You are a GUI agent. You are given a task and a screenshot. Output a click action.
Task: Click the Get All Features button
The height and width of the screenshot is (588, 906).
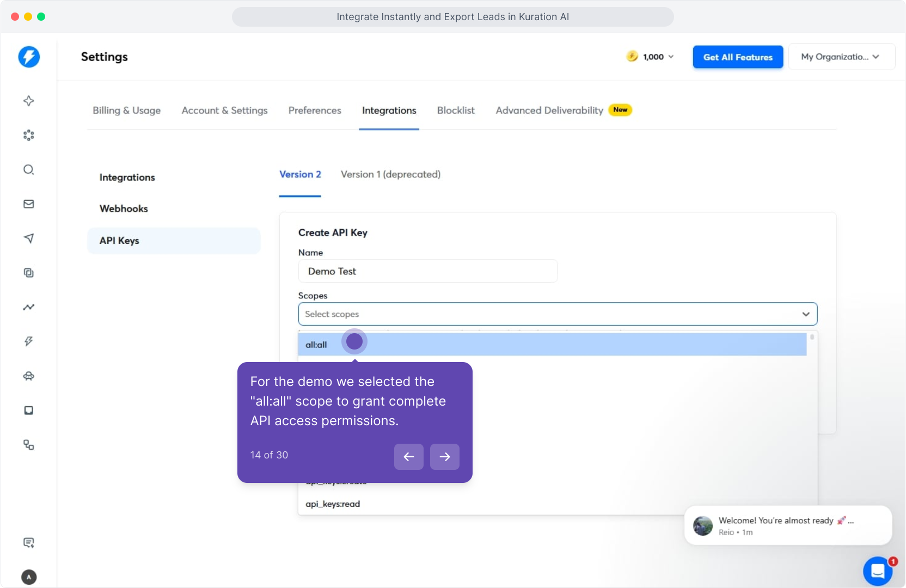pos(738,57)
